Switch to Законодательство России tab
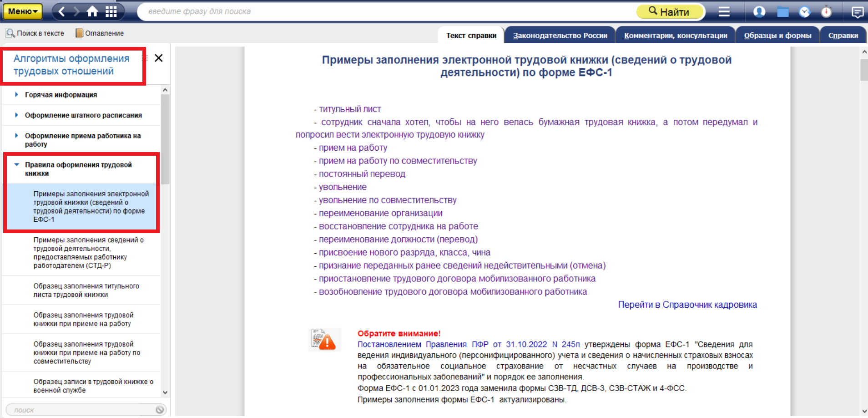 560,35
